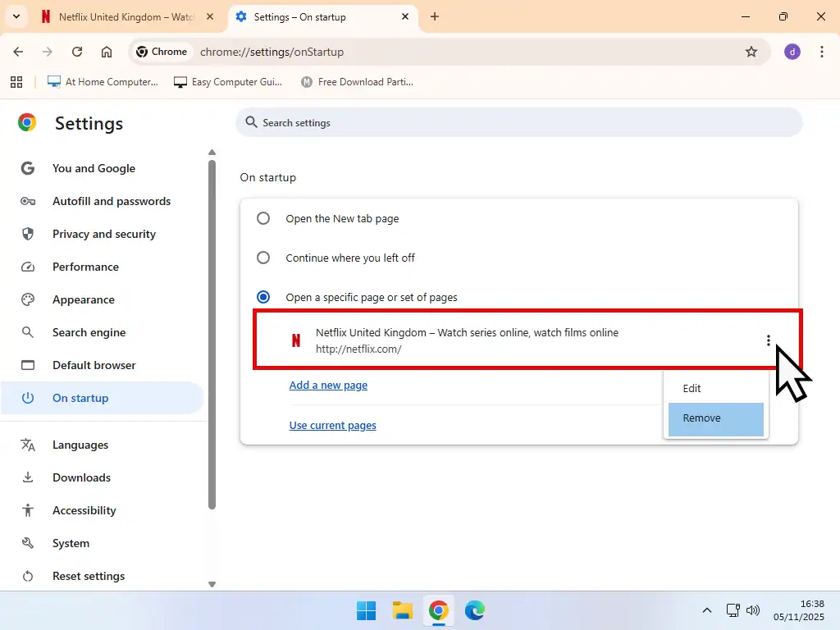Click the Performance speedometer icon

28,267
